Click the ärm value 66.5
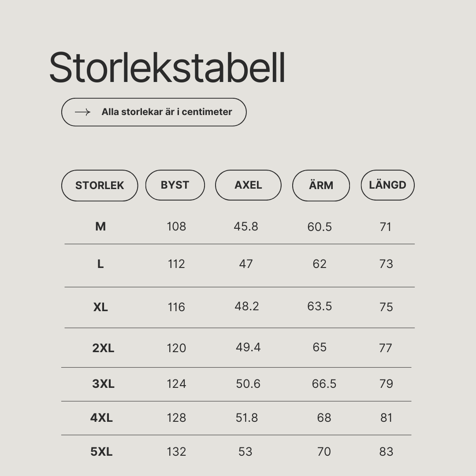Viewport: 476px width, 476px height. [x=324, y=384]
